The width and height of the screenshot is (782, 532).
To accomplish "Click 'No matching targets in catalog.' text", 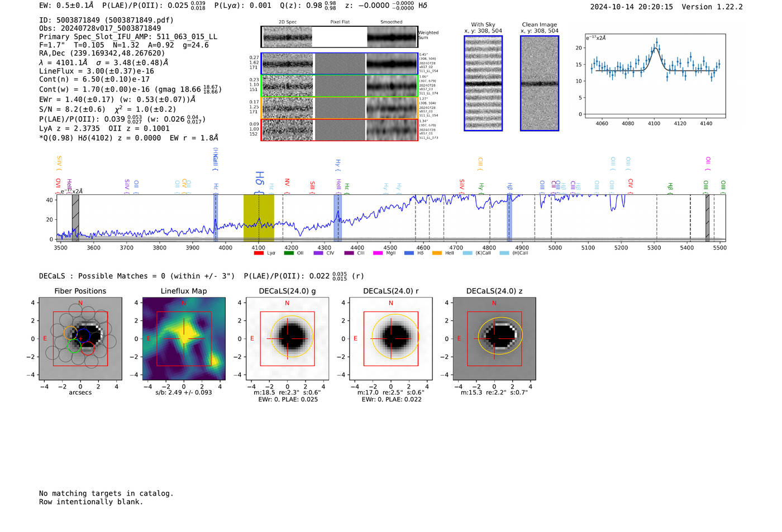I will (106, 493).
